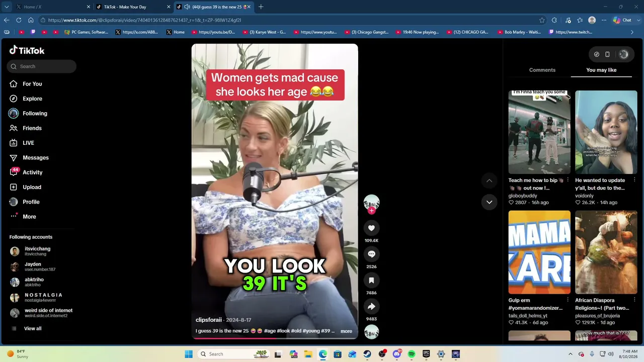Open the profile avatar in top pill
The image size is (644, 362).
coord(623,54)
